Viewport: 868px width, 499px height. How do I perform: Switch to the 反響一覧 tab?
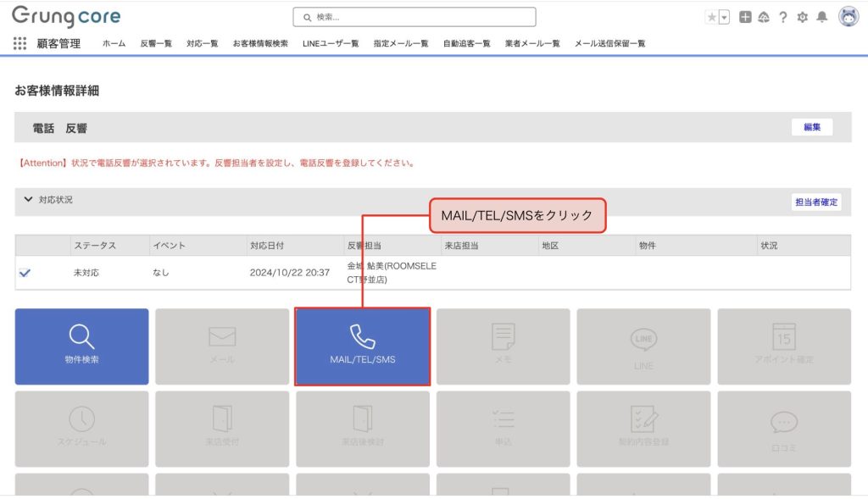pos(156,43)
